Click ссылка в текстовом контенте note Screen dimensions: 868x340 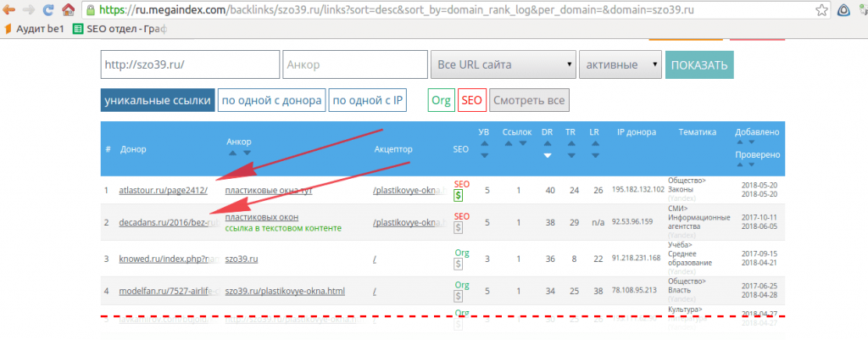(283, 228)
